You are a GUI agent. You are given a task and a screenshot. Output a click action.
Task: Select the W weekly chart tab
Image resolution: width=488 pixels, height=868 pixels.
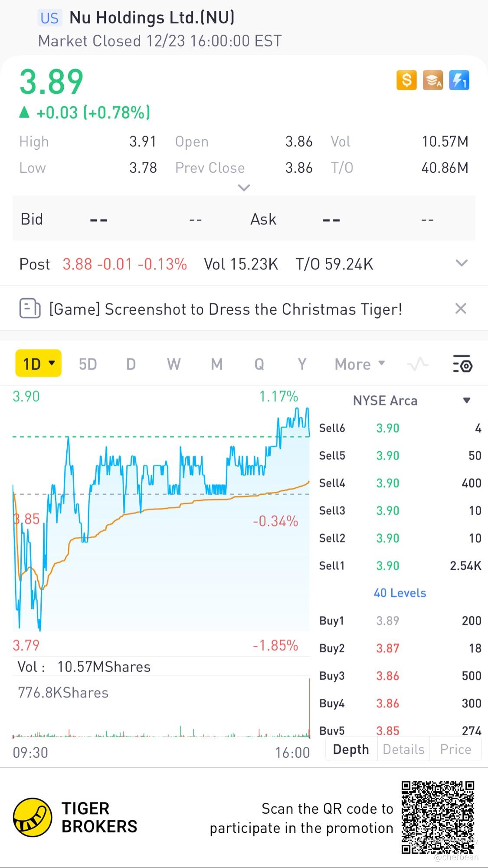[x=174, y=364]
